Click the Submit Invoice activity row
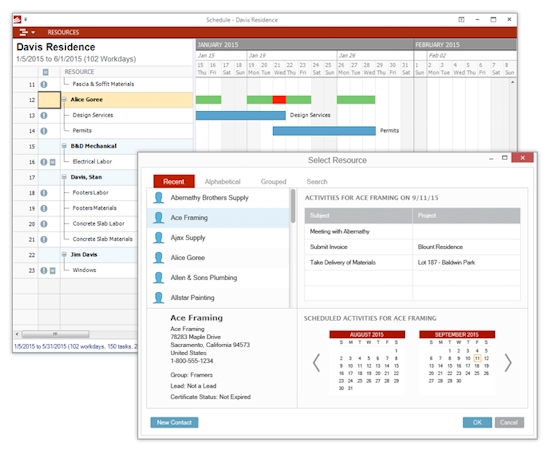The image size is (550, 450). click(412, 247)
